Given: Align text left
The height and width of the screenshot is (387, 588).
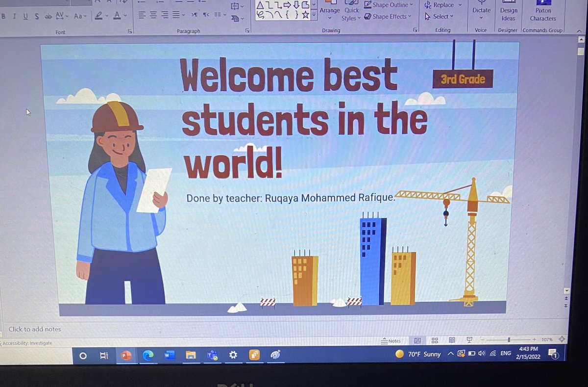Looking at the screenshot, I should tap(141, 15).
